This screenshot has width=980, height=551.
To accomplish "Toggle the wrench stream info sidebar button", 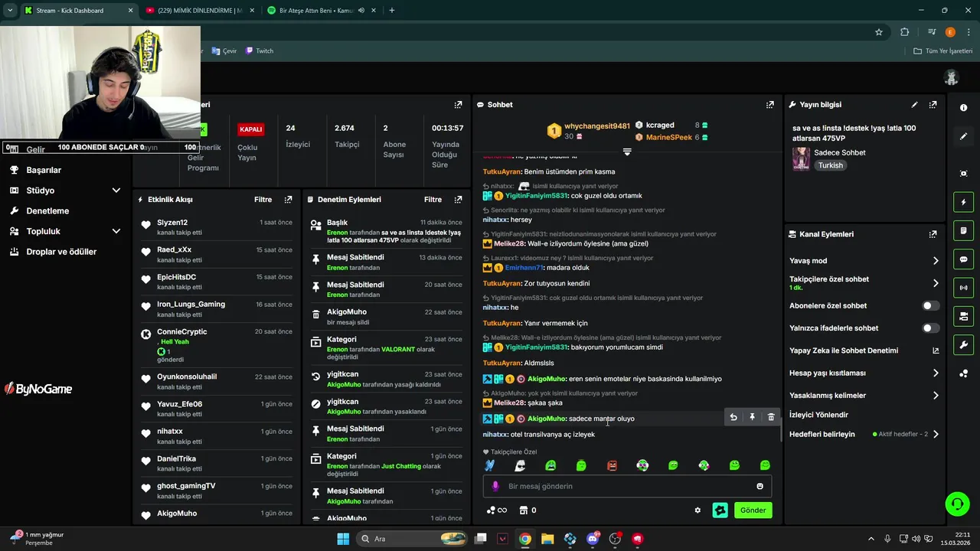I will pos(963,344).
